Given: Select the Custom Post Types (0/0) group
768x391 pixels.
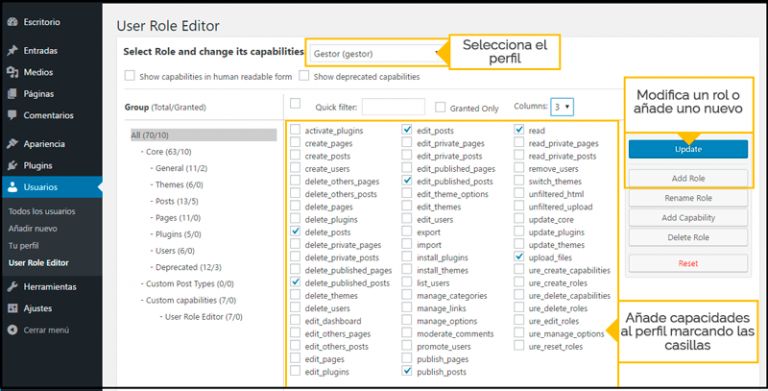Looking at the screenshot, I should pyautogui.click(x=190, y=284).
